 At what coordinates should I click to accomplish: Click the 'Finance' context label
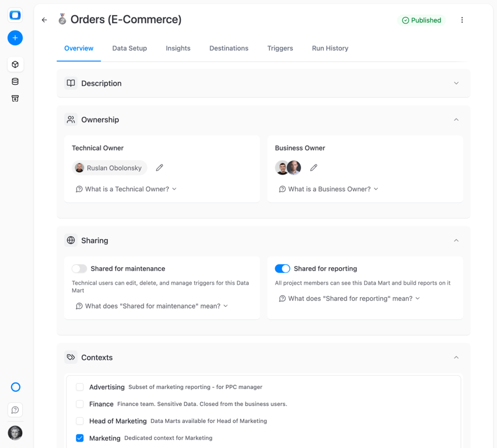(x=101, y=404)
